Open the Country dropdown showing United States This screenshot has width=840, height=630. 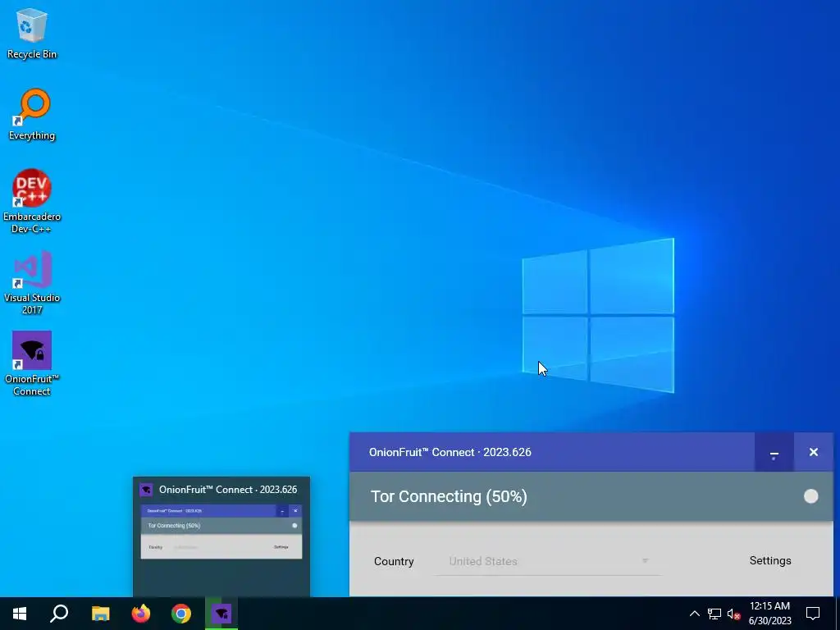(549, 561)
